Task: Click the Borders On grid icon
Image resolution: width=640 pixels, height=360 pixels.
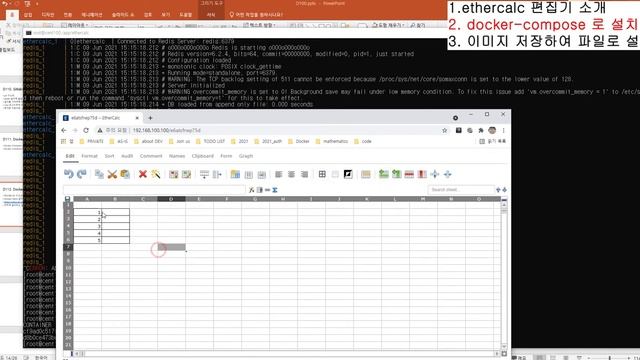Action: (x=322, y=174)
